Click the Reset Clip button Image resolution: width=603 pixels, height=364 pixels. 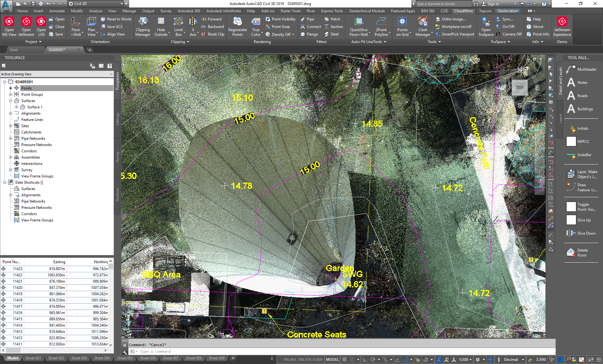[x=213, y=34]
